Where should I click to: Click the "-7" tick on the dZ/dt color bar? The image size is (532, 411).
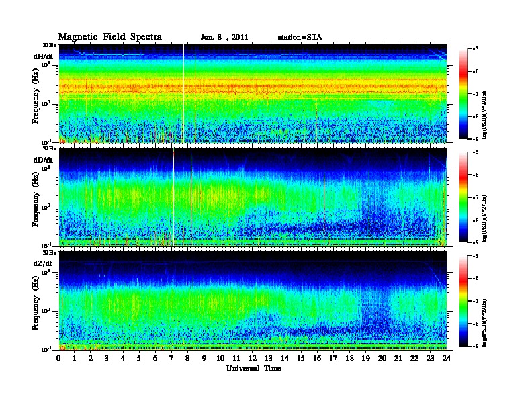pyautogui.click(x=476, y=301)
